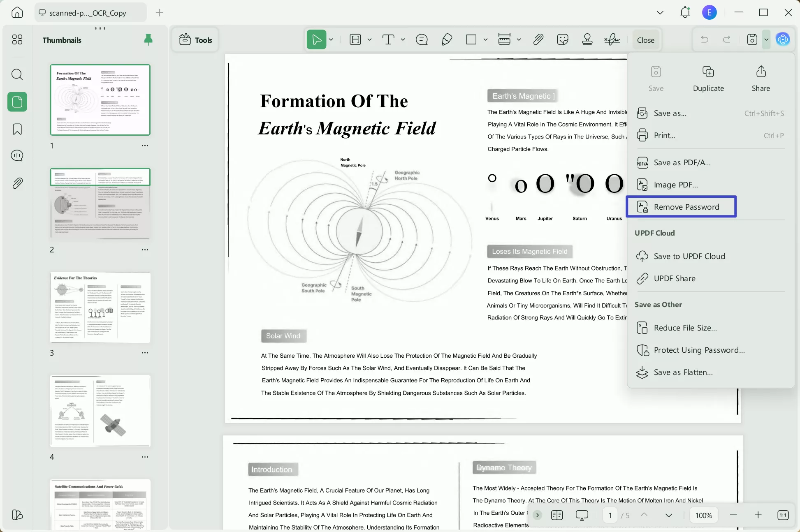Image resolution: width=800 pixels, height=532 pixels.
Task: Open the zoom level 100% dropdown
Action: (703, 515)
